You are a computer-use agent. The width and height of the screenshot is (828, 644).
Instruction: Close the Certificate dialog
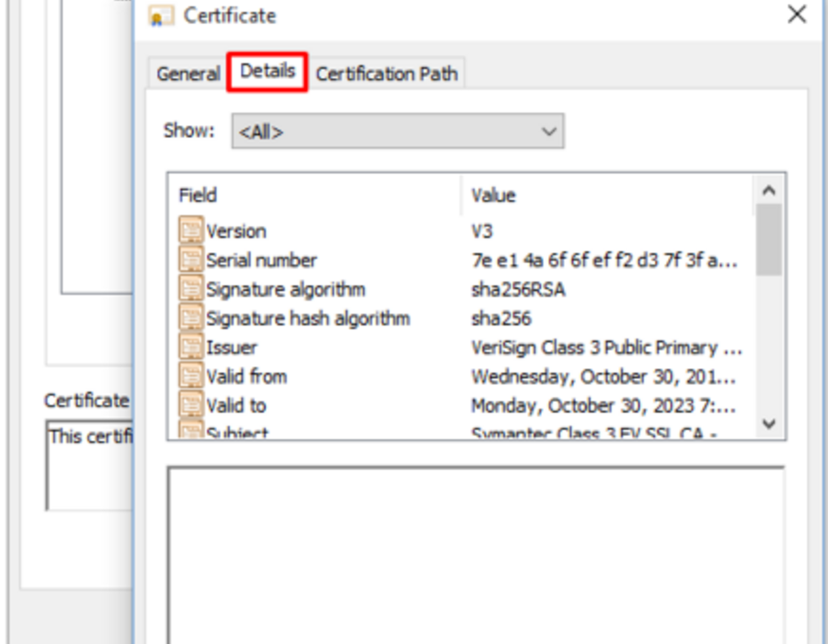coord(797,14)
